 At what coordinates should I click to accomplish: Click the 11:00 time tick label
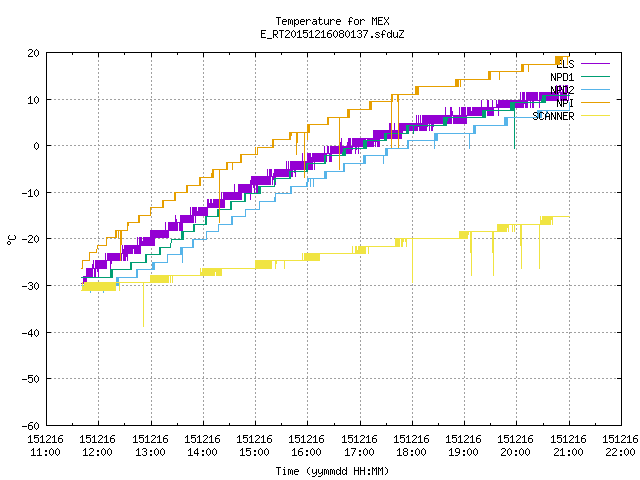pyautogui.click(x=46, y=452)
